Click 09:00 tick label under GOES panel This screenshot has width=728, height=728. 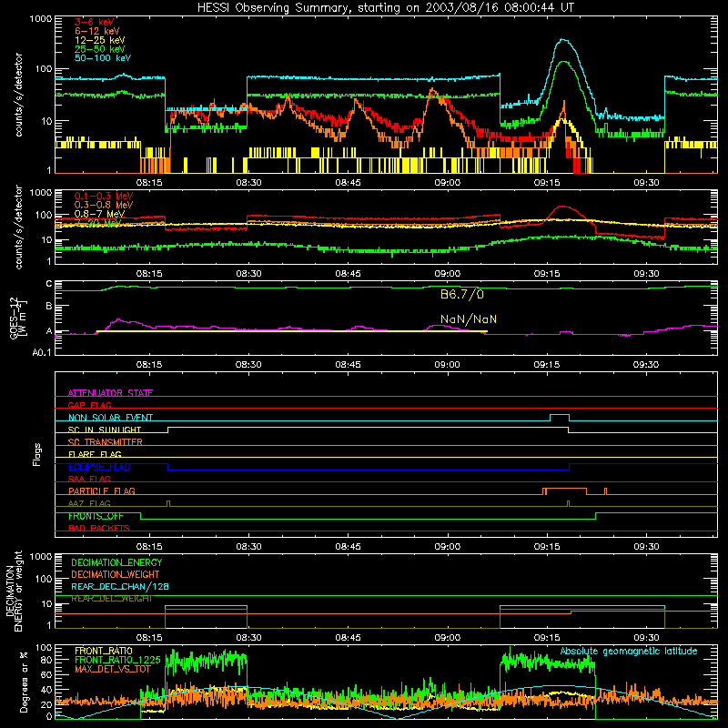tap(447, 365)
